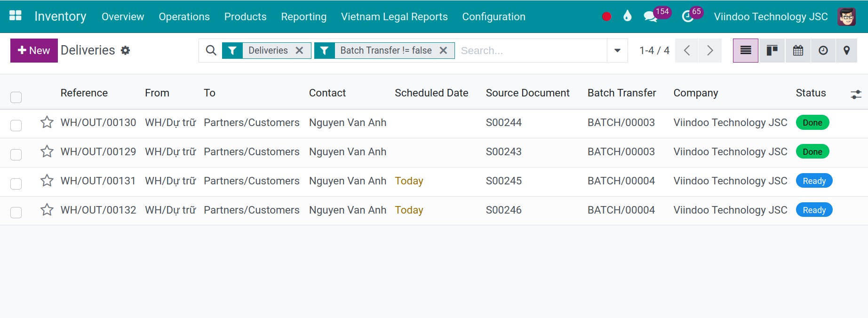Click BATCH/00003 in the S00244 row
The height and width of the screenshot is (318, 868).
[621, 122]
